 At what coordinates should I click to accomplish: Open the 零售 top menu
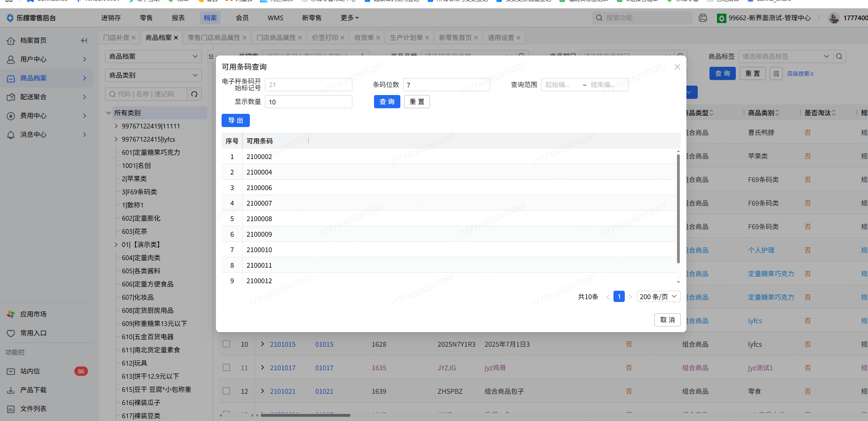[x=146, y=18]
